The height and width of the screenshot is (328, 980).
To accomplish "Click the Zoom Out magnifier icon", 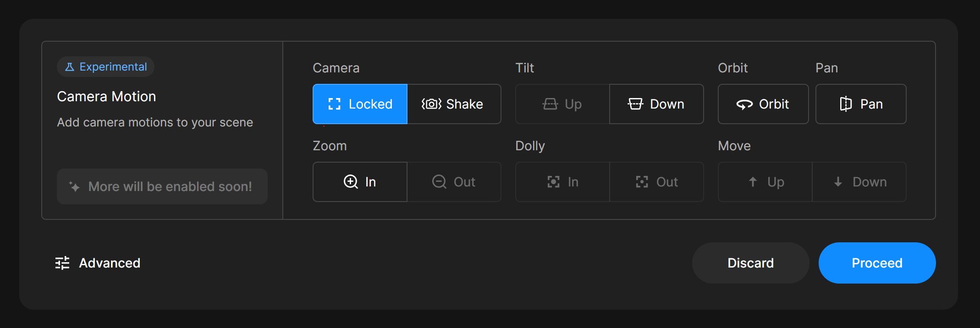I will [x=439, y=182].
